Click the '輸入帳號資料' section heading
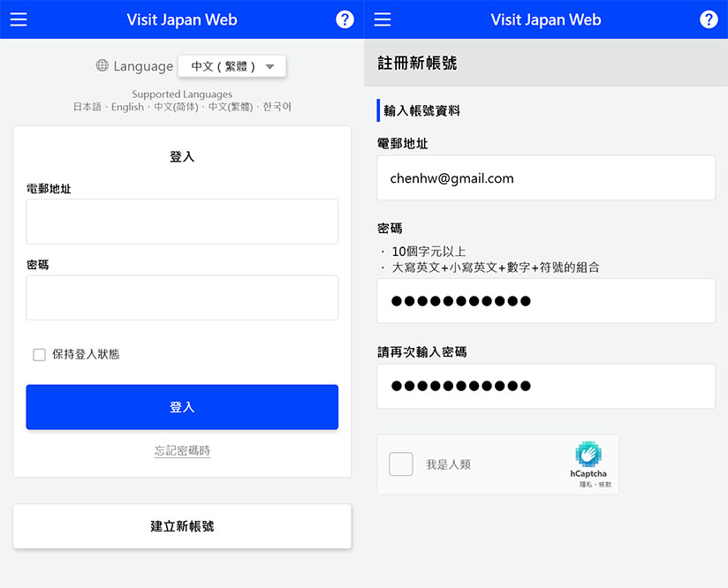 click(421, 110)
